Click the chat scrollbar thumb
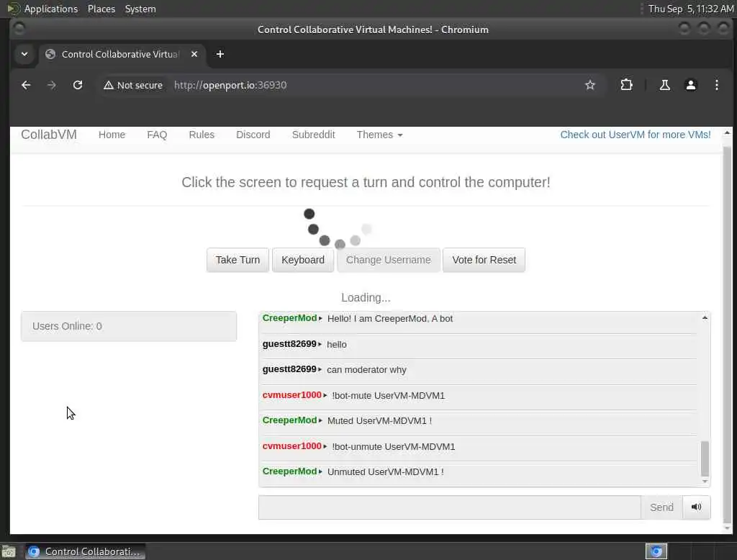This screenshot has width=737, height=560. (705, 459)
